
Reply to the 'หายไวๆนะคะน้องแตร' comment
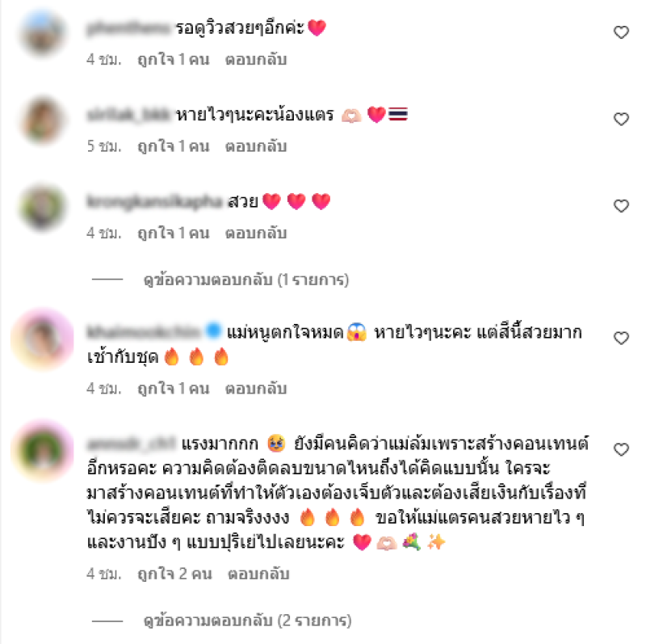256,146
